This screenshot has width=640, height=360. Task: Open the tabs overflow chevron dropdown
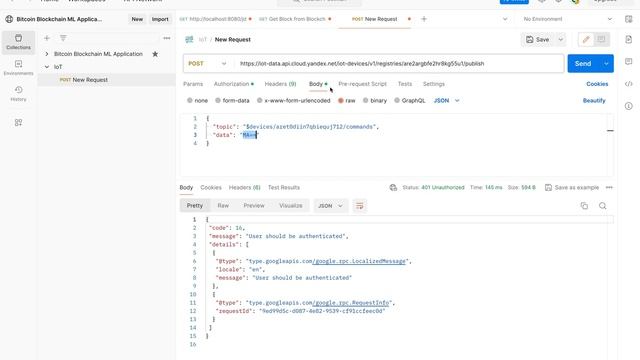(505, 19)
